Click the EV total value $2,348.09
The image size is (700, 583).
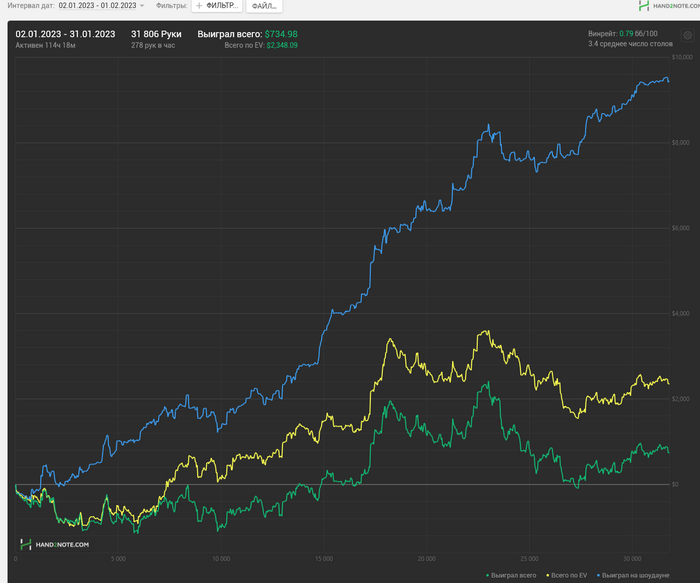[282, 45]
